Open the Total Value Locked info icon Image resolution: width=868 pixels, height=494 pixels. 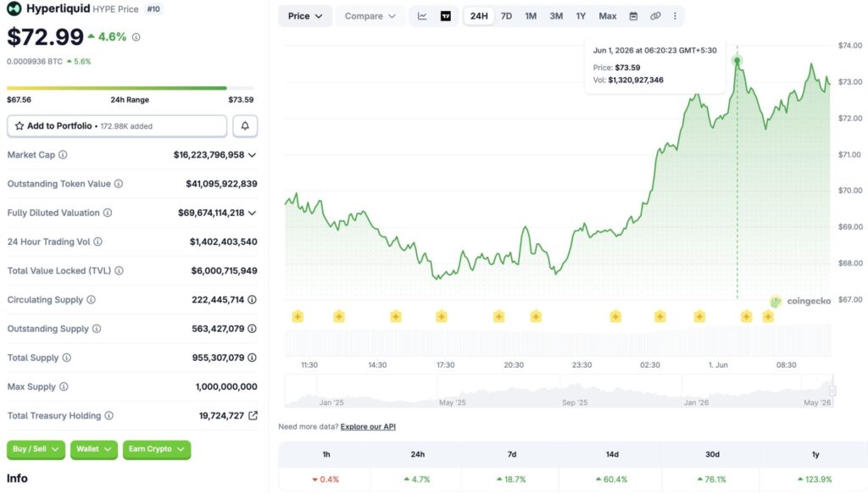pos(119,270)
